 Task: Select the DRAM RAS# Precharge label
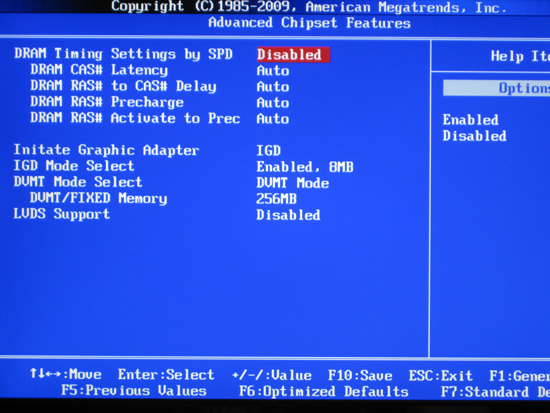[107, 102]
